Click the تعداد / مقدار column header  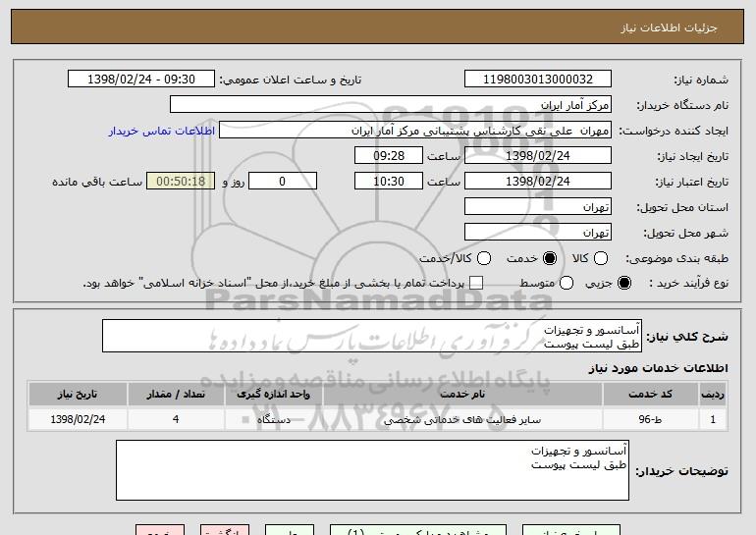click(x=176, y=395)
